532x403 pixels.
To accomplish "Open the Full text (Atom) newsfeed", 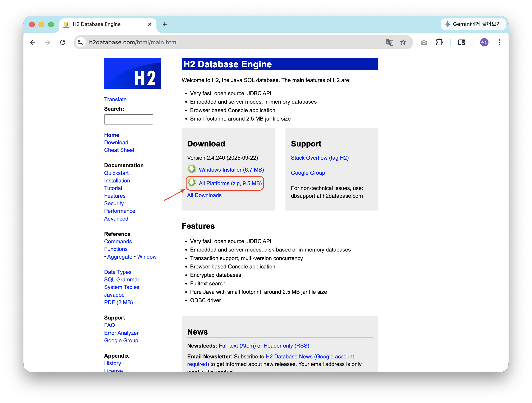I will [x=237, y=346].
